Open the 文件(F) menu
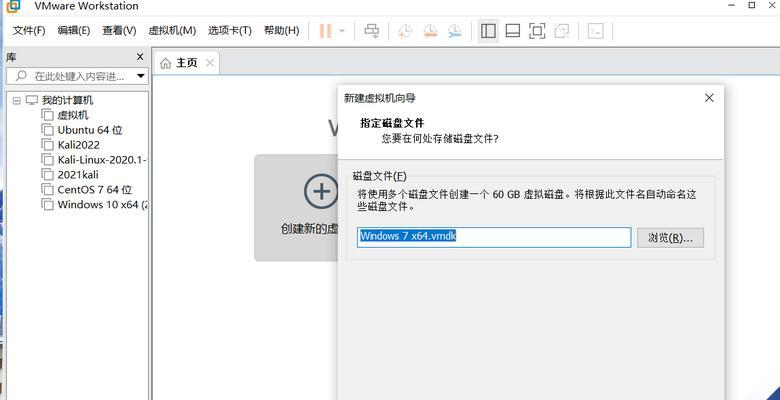Screen dimensions: 780x400 tap(29, 30)
